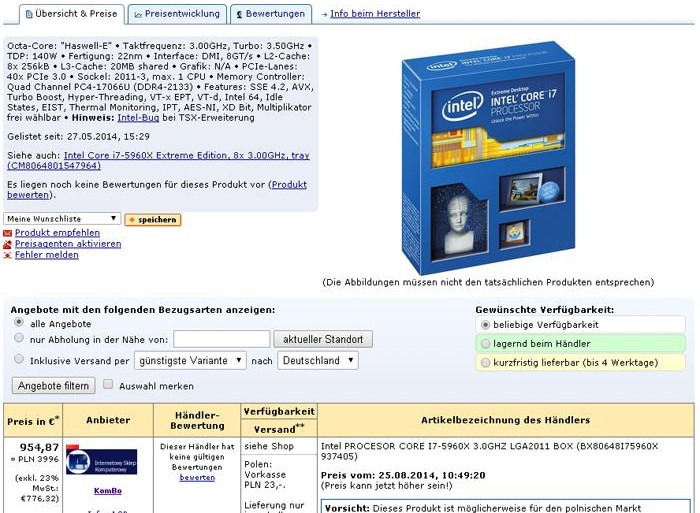The image size is (700, 513).
Task: Click the 954,87 price
Action: point(39,447)
